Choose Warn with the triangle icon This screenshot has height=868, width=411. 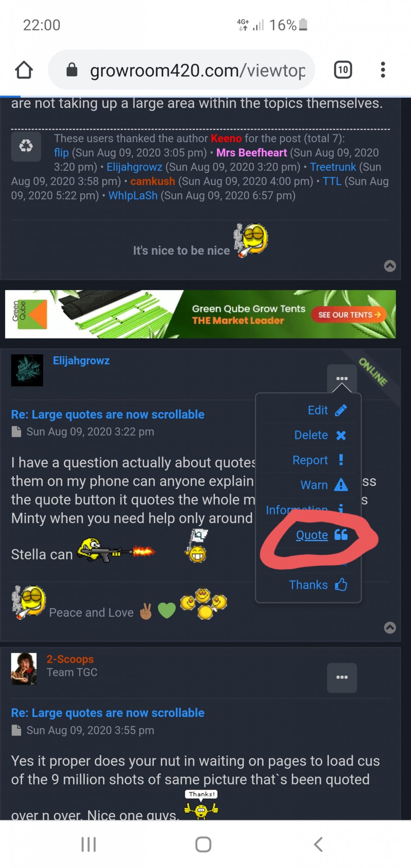click(x=324, y=485)
